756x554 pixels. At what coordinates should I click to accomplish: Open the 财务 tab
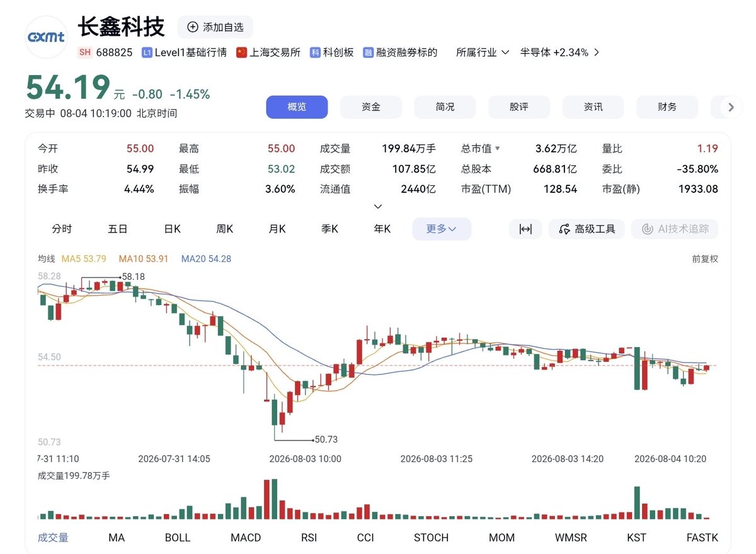(667, 107)
